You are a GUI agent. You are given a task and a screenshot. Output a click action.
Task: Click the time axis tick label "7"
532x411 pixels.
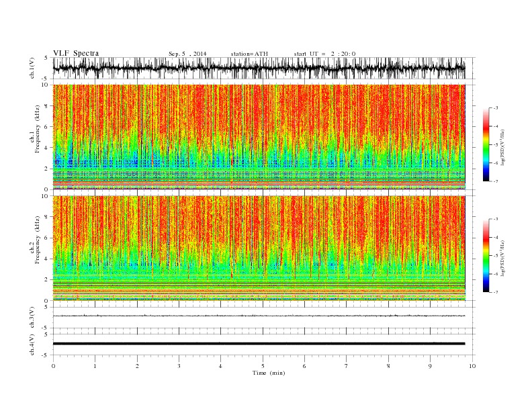[347, 366]
